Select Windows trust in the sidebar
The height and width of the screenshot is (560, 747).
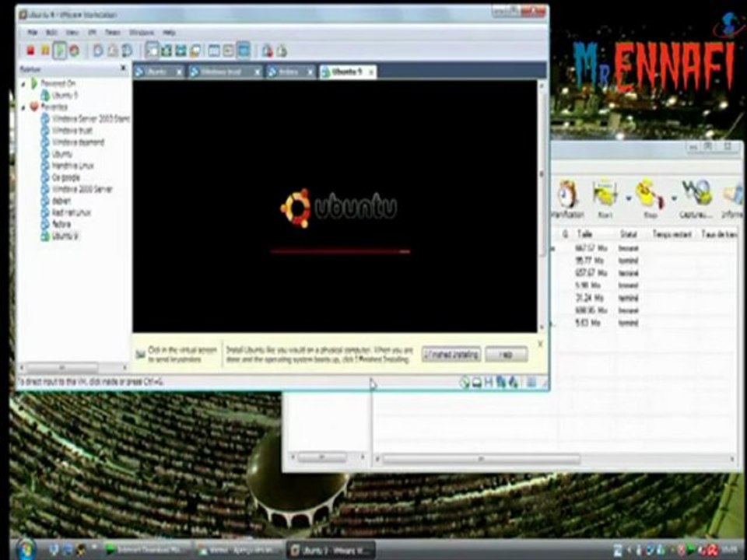(x=67, y=131)
